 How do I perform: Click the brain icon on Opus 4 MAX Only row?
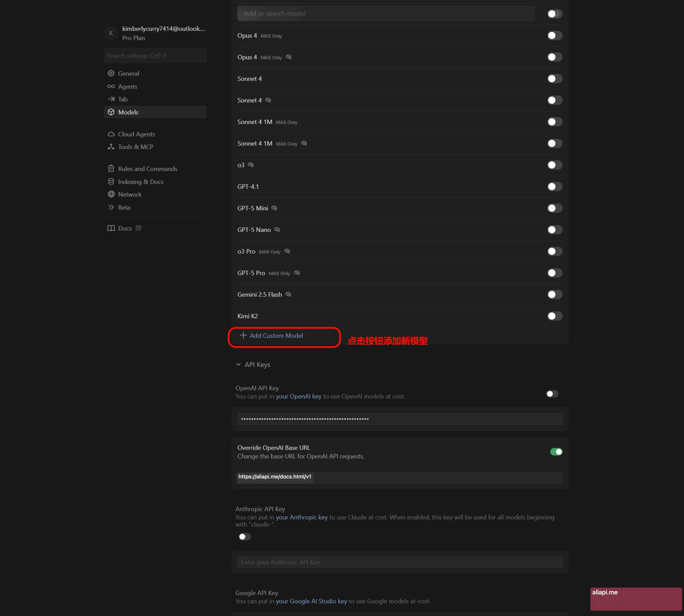[x=289, y=57]
